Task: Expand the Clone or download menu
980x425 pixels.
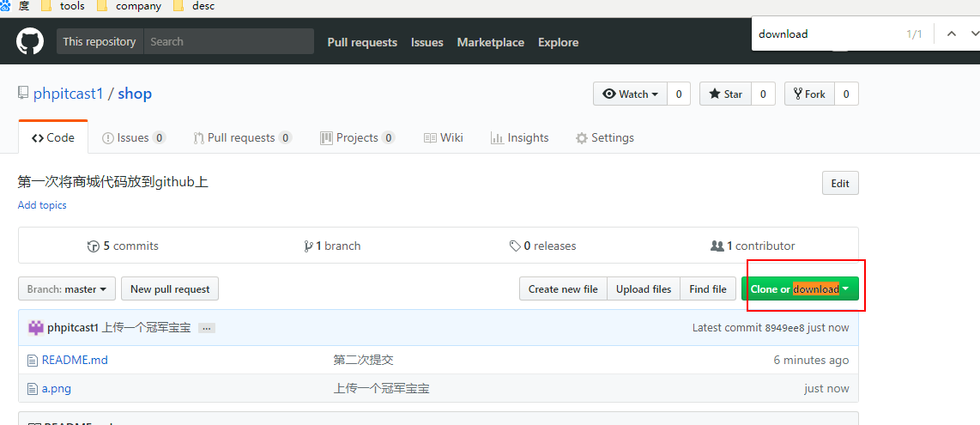Action: [800, 289]
